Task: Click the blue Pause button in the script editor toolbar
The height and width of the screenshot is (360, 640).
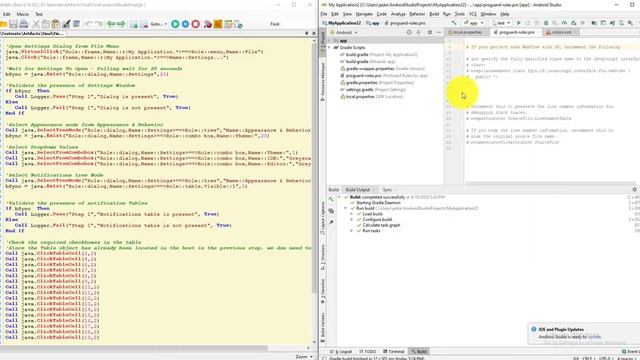Action: click(x=185, y=24)
